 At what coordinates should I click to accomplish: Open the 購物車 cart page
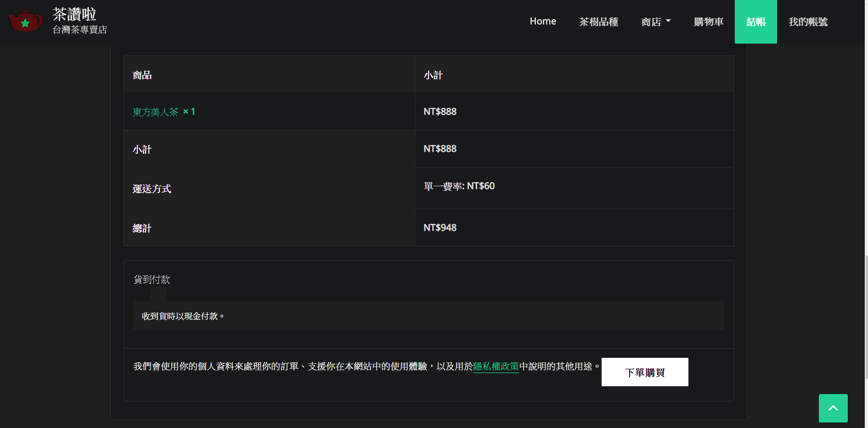(x=708, y=22)
